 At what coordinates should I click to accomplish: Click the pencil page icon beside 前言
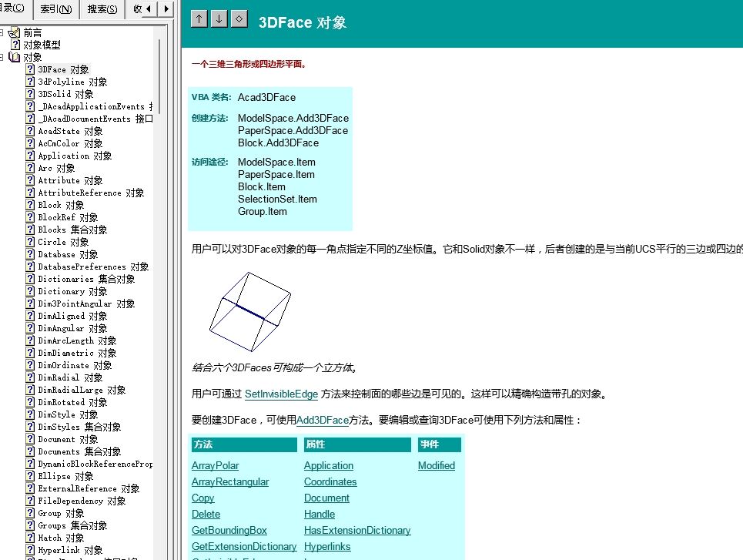(14, 32)
